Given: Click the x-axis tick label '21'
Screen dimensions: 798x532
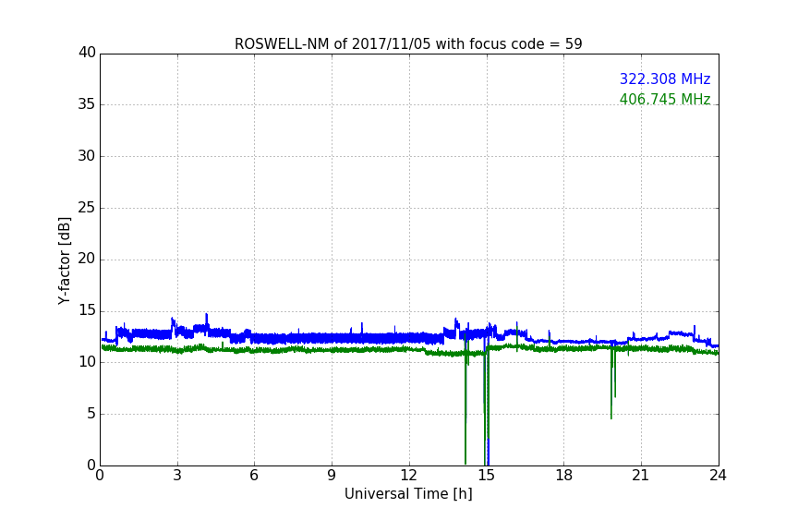Looking at the screenshot, I should 641,476.
